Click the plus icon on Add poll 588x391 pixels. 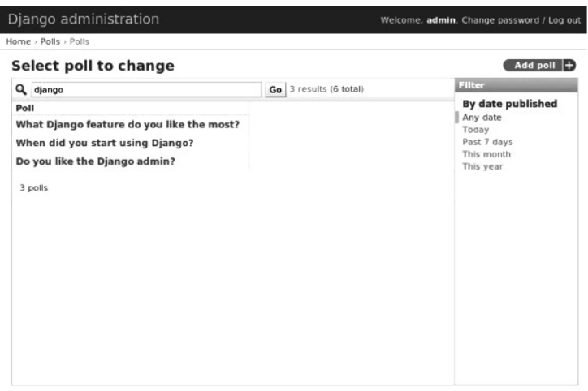pos(569,65)
